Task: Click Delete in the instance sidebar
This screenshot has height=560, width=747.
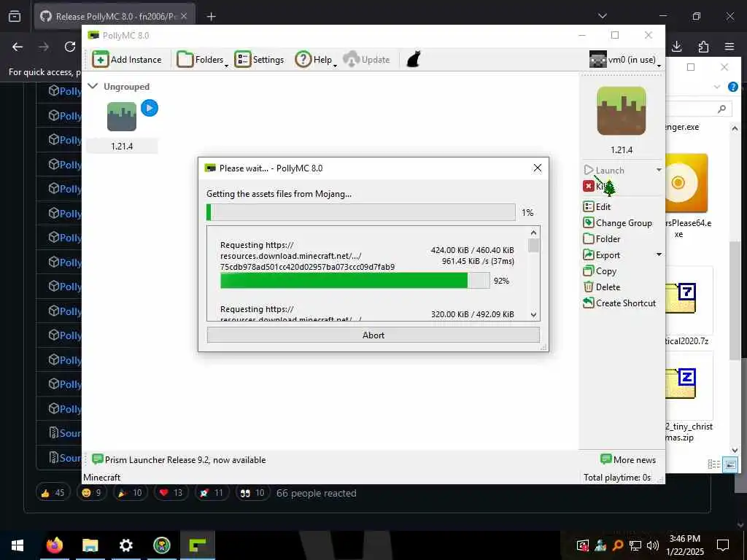Action: coord(602,287)
